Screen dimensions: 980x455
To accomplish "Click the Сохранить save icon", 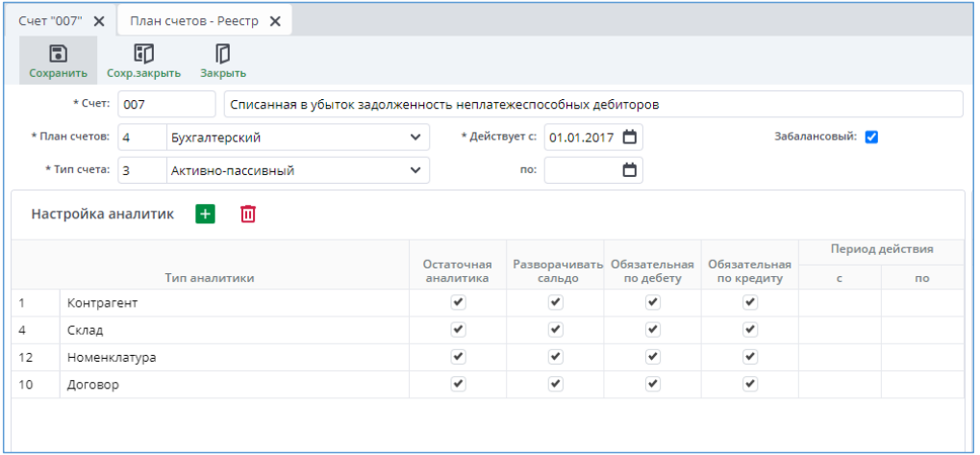I will point(58,54).
